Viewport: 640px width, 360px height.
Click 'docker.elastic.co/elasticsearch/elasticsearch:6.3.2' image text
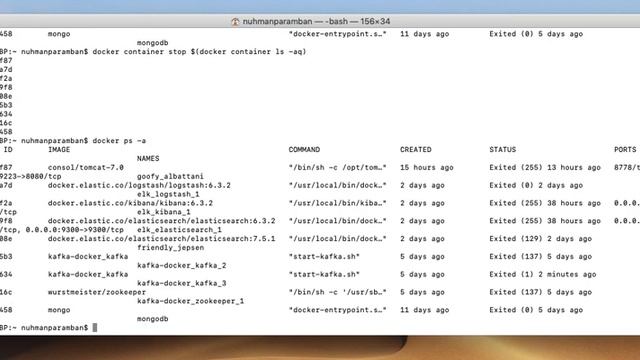[162, 221]
